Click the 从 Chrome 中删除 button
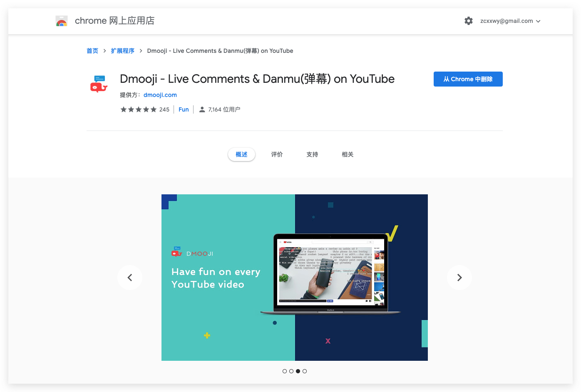The image size is (581, 392). coord(468,79)
